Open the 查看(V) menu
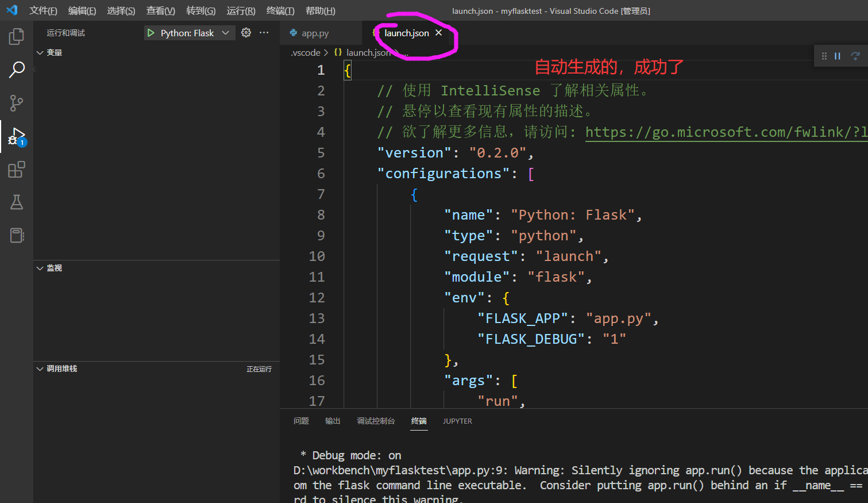The height and width of the screenshot is (503, 868). [161, 10]
